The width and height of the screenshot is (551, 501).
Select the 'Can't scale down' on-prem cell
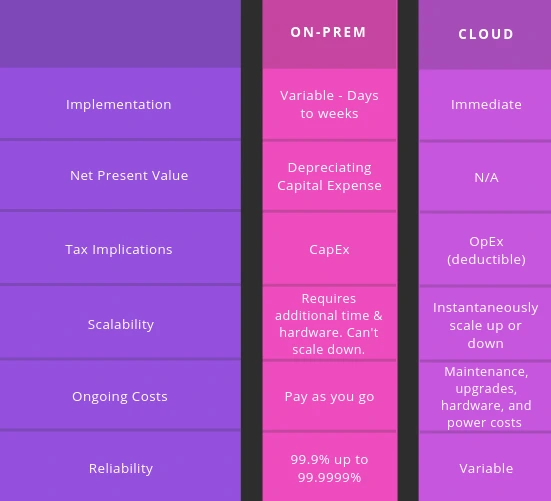[x=329, y=323]
